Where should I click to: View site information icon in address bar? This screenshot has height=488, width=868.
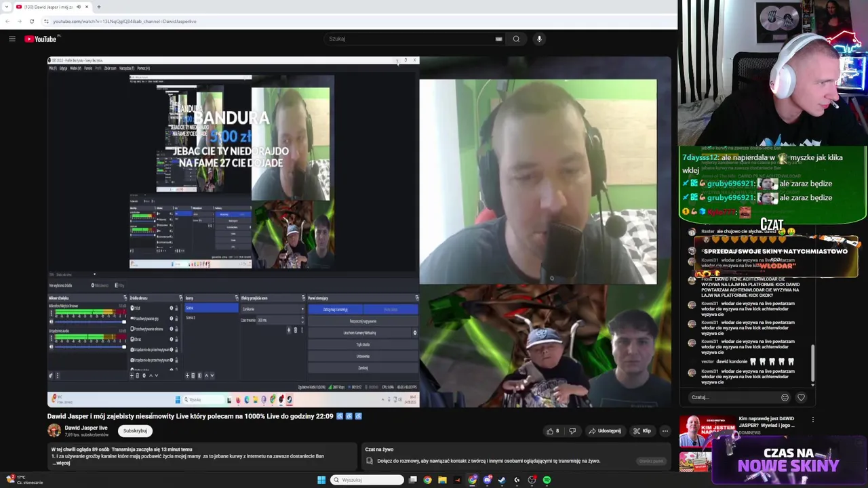(46, 21)
